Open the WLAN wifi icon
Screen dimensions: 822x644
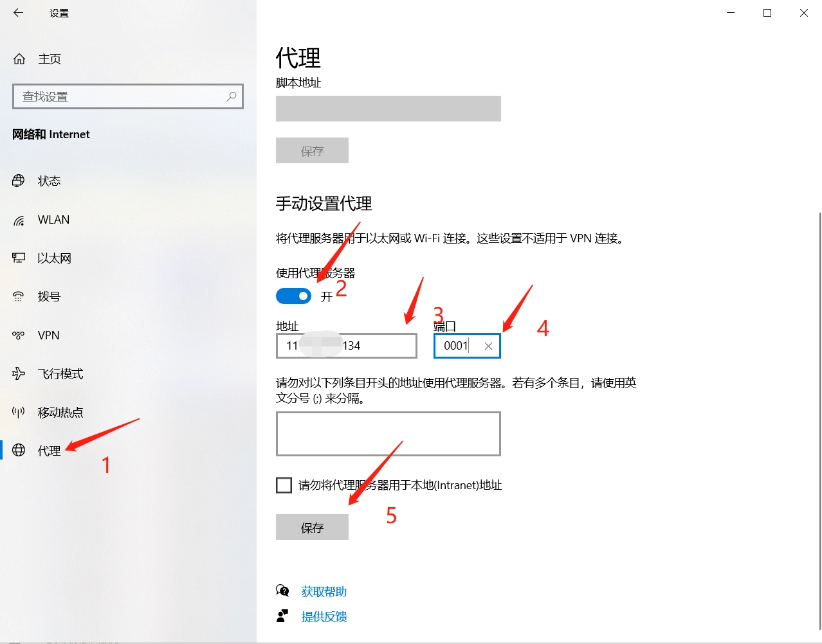coord(19,220)
